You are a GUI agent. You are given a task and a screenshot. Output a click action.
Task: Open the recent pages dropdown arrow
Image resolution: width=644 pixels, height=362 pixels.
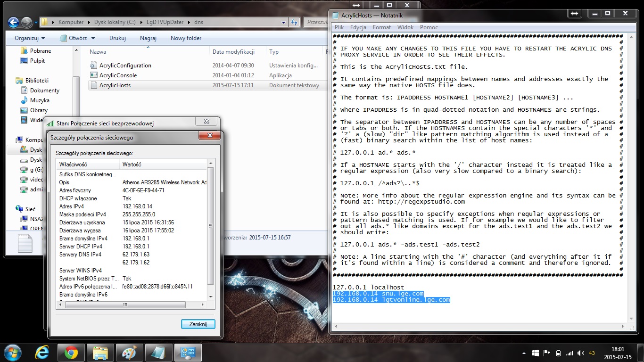point(36,22)
